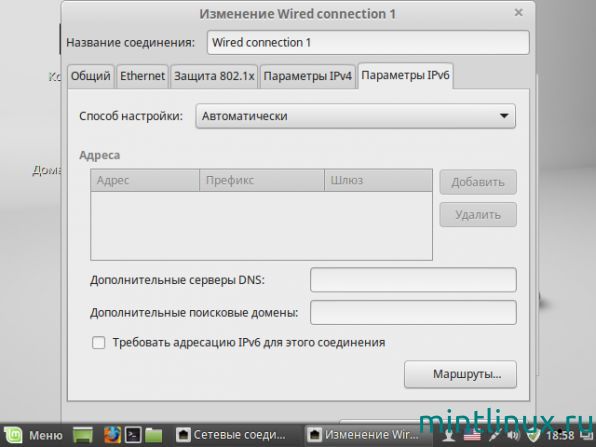Click the show desktop icon in panel
Viewport: 596px width, 447px height.
click(x=83, y=435)
